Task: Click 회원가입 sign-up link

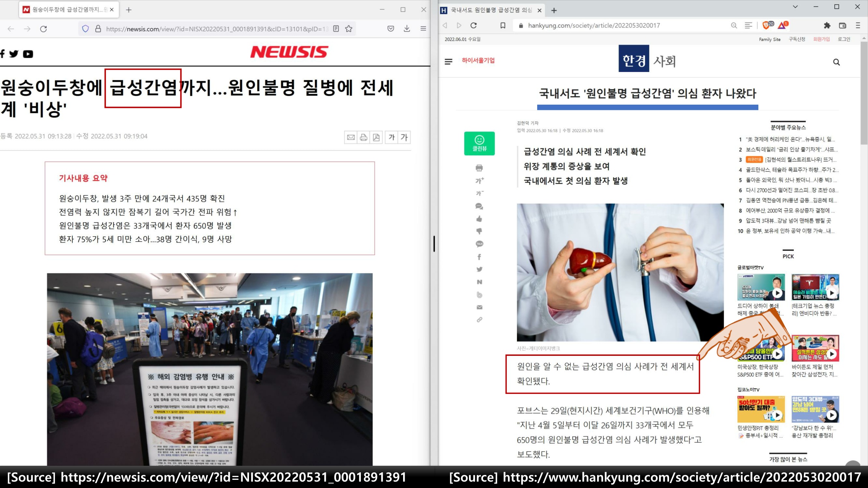Action: point(821,39)
